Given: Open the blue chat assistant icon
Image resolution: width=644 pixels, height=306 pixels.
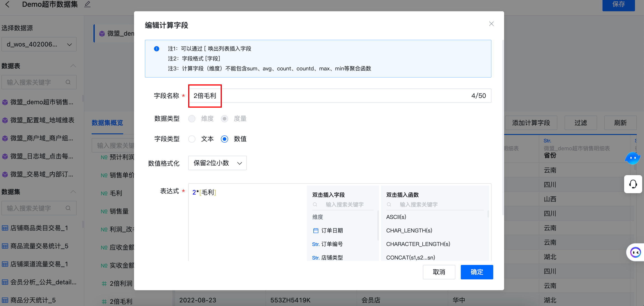Looking at the screenshot, I should [632, 158].
